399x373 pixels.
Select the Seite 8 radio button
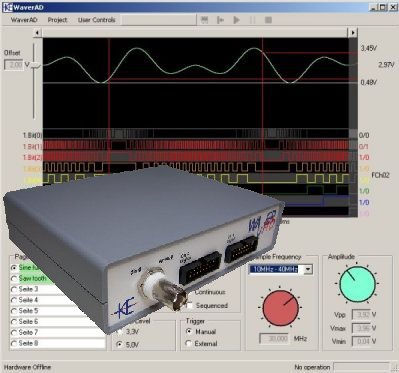[14, 343]
